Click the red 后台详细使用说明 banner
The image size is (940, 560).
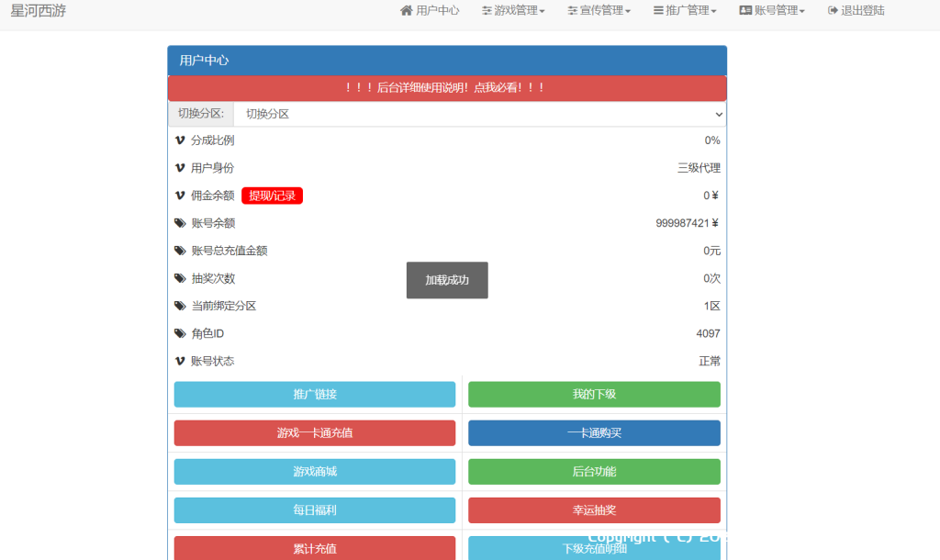coord(447,88)
